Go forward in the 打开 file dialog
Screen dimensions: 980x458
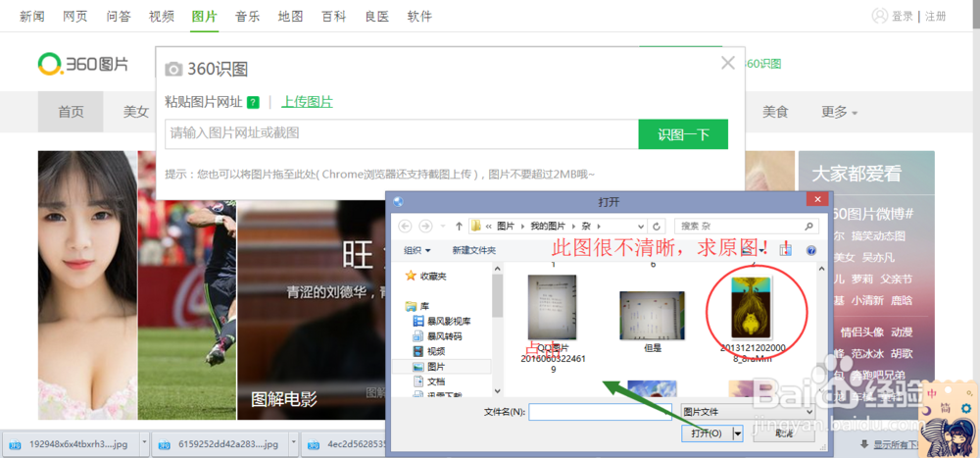click(425, 226)
